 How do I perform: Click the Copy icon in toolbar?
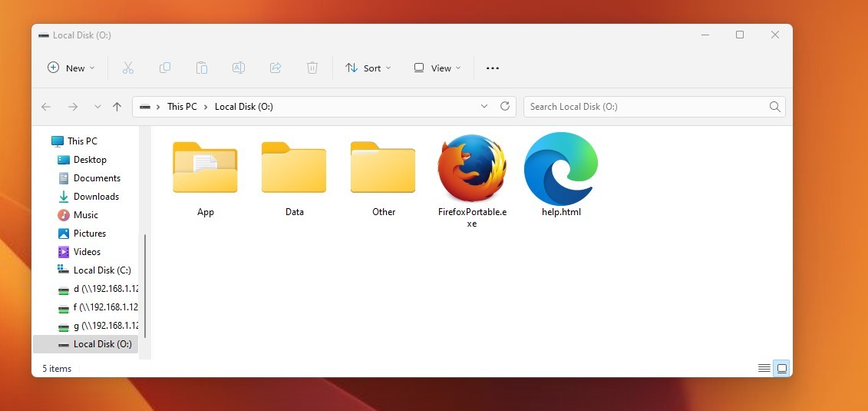tap(164, 68)
